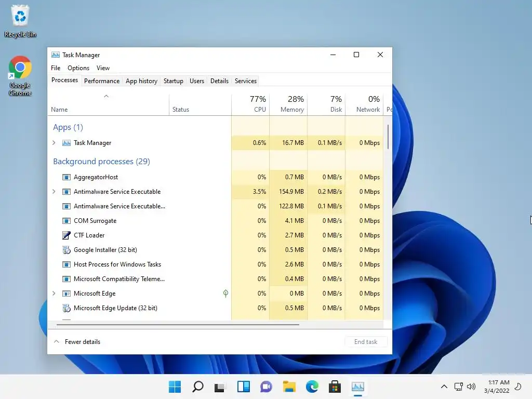The width and height of the screenshot is (532, 399).
Task: Sort by Disk column header
Action: [326, 105]
